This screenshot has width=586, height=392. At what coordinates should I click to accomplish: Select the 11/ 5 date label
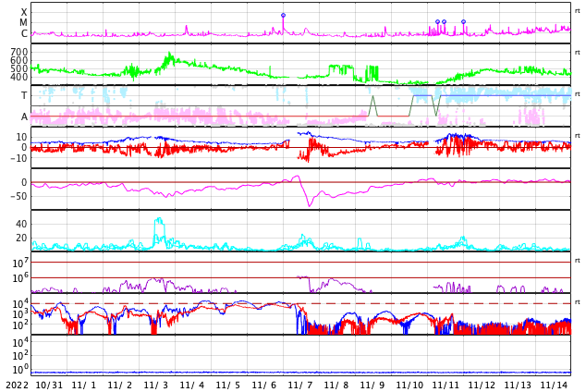click(x=228, y=386)
